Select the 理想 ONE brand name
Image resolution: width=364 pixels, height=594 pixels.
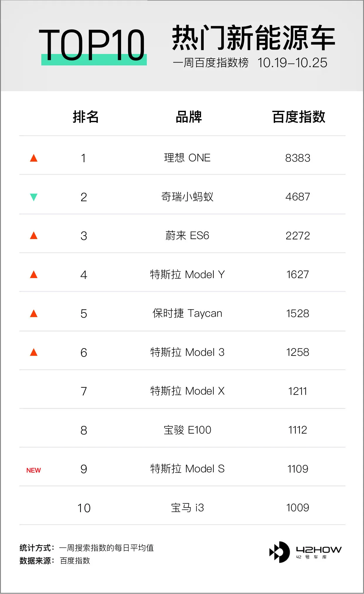tap(187, 158)
